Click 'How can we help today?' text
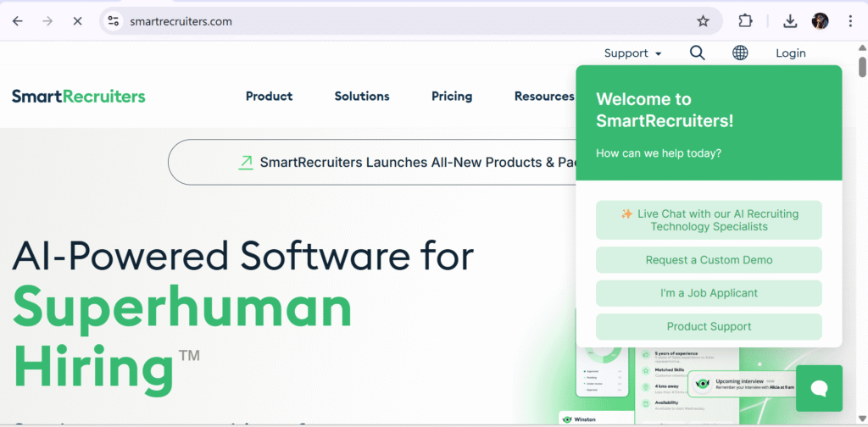The image size is (868, 427). coord(659,153)
